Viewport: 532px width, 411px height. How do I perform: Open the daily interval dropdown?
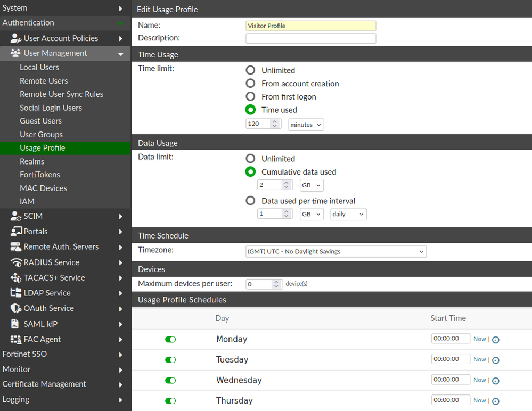coord(348,214)
